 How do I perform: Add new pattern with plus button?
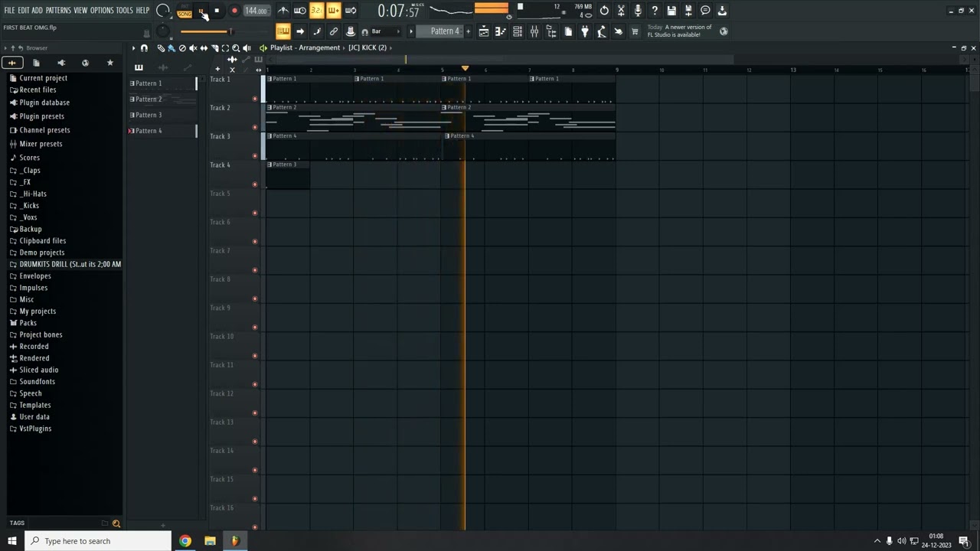coord(469,31)
